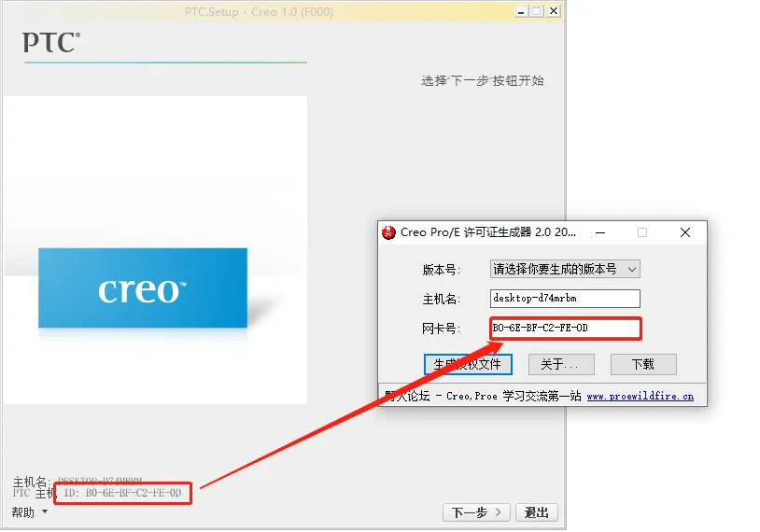Click 下一步 in PTC Setup window
The image size is (760, 532).
[476, 512]
